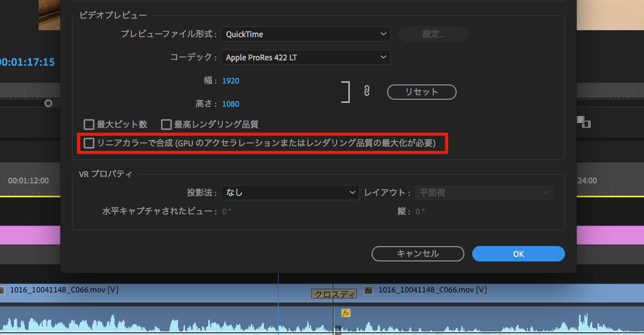This screenshot has height=335, width=644.
Task: Click the circular zoom handle under the monitor ruler
Action: click(x=48, y=103)
